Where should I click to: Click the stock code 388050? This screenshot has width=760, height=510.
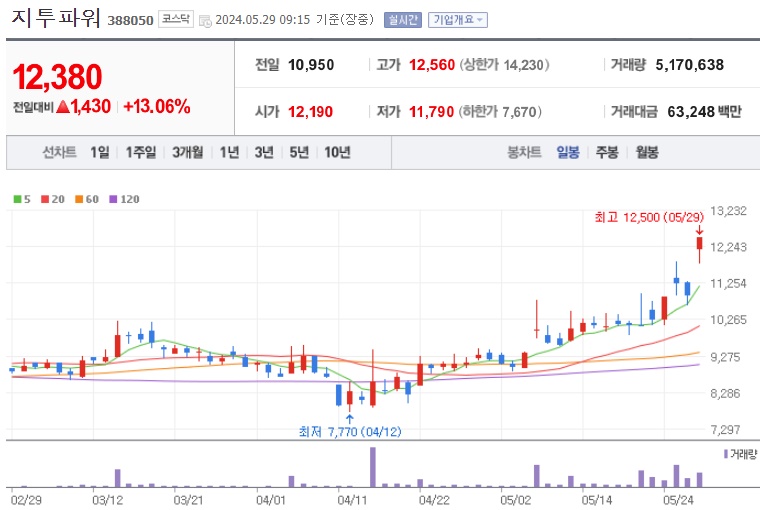[x=130, y=20]
